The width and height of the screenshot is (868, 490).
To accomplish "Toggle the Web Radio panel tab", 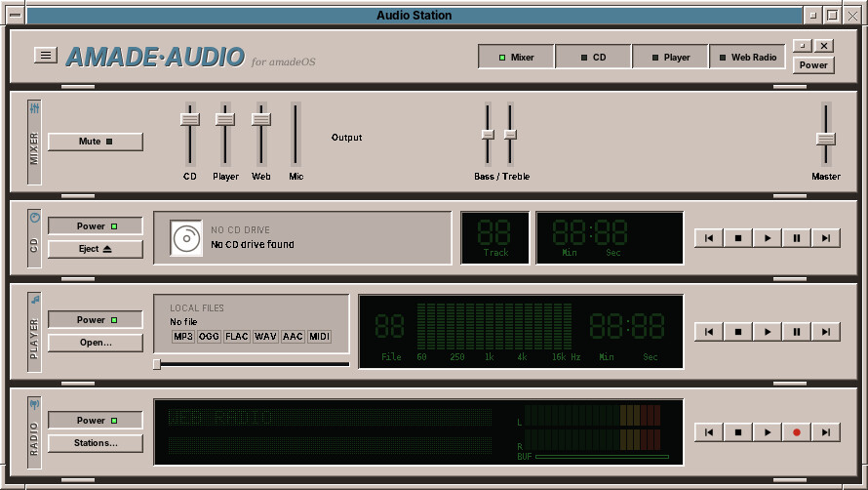I will (747, 57).
